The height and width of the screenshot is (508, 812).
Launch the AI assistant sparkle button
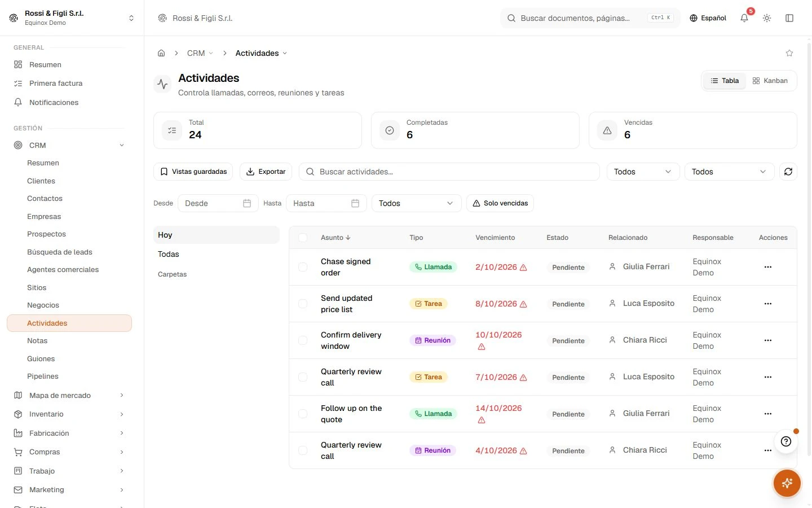pos(787,483)
